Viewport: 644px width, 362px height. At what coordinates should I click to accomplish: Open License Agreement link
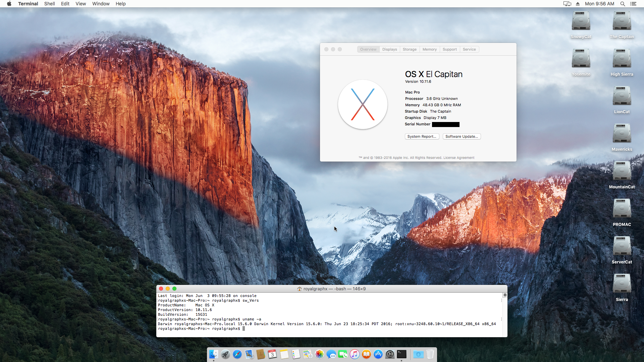tap(459, 158)
